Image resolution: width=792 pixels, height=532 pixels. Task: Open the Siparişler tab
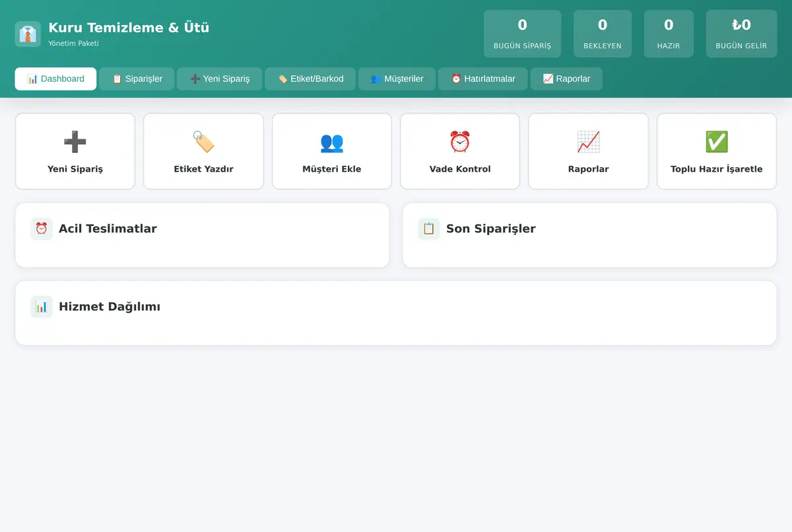tap(137, 79)
